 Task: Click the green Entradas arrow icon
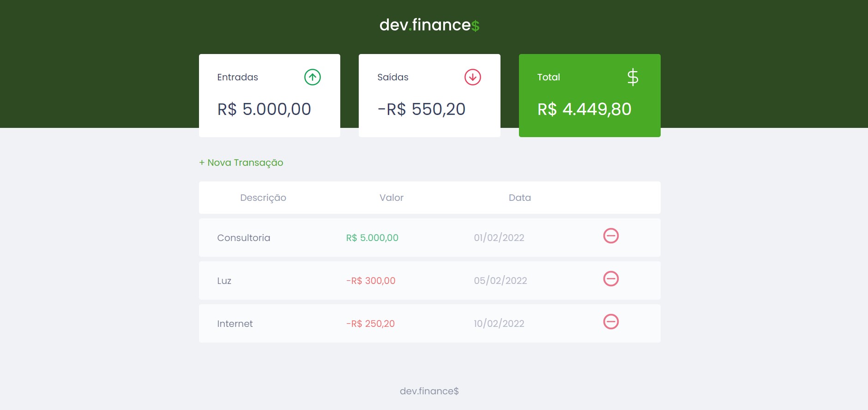312,77
